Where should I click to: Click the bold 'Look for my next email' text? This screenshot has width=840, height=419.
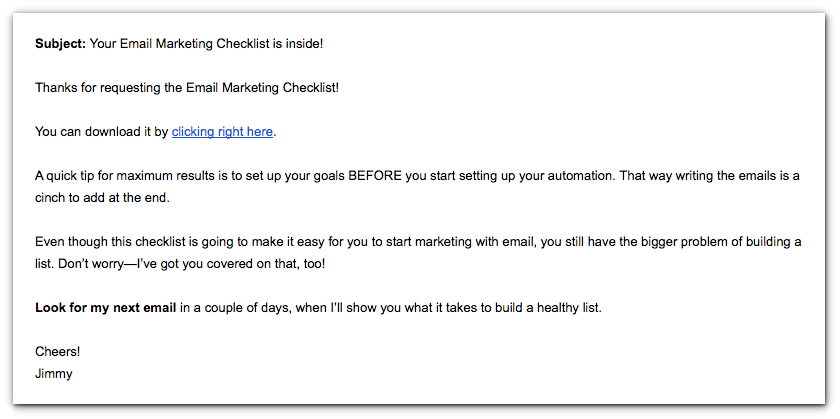coord(106,308)
